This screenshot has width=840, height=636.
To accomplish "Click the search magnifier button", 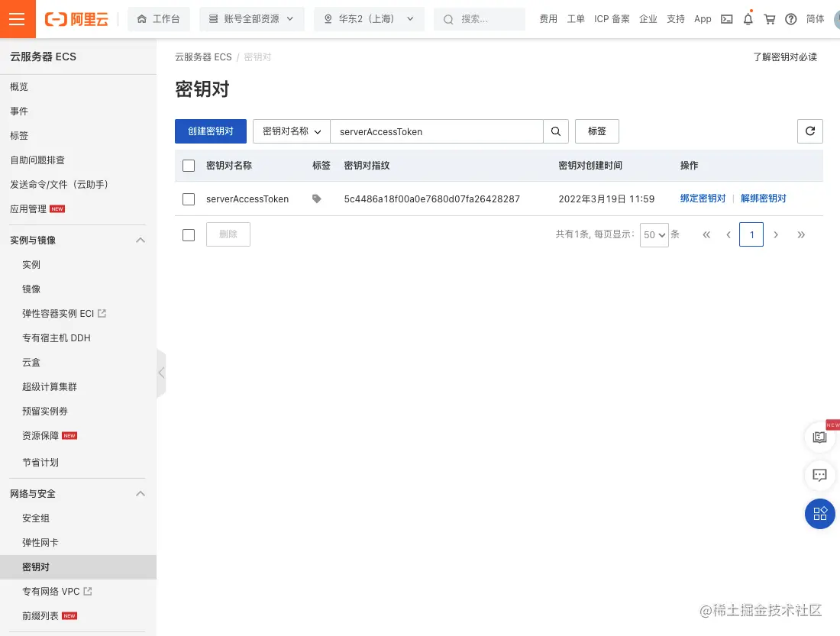I will tap(555, 131).
